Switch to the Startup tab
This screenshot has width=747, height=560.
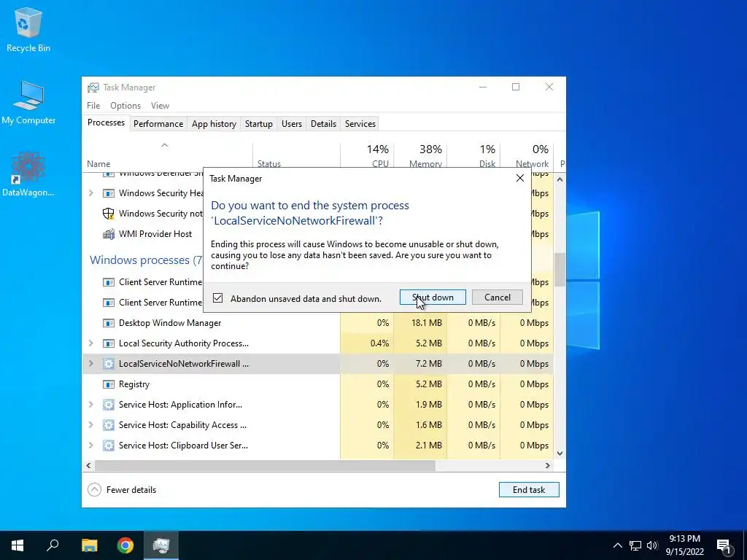pyautogui.click(x=259, y=124)
